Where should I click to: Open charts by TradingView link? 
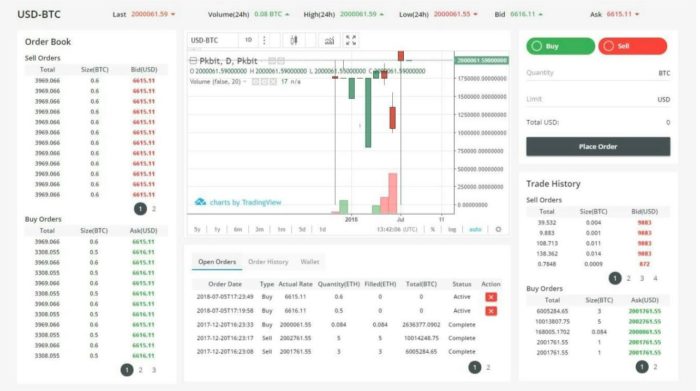point(239,202)
